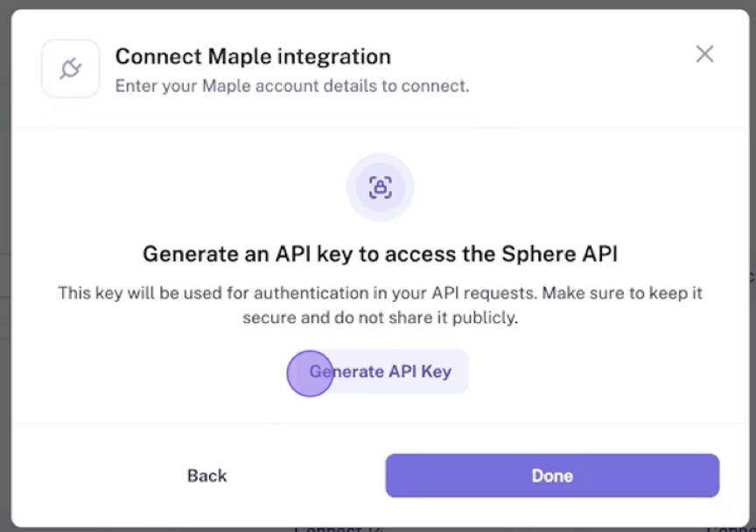Click the dimmed page area left of the dialog
Viewport: 756px width, 532px height.
(x=4, y=262)
